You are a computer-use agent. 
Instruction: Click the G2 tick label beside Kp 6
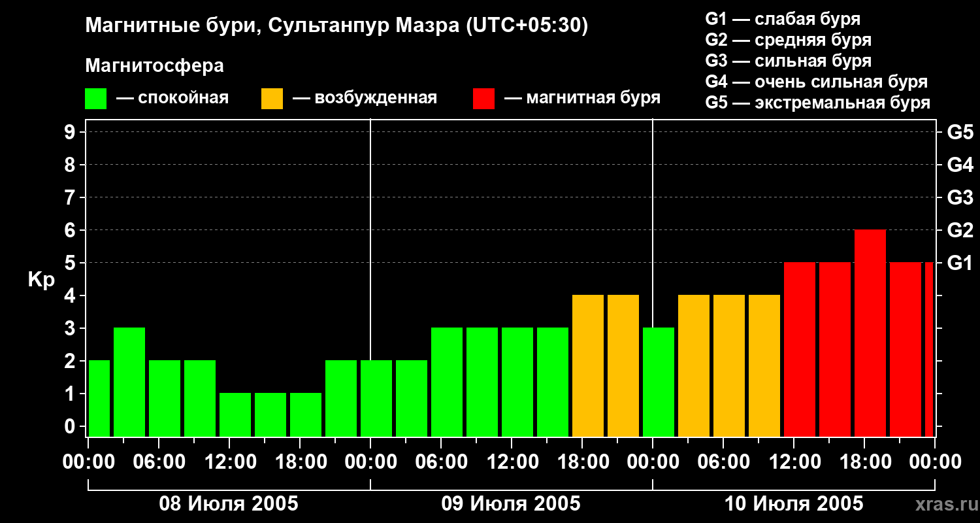[960, 230]
